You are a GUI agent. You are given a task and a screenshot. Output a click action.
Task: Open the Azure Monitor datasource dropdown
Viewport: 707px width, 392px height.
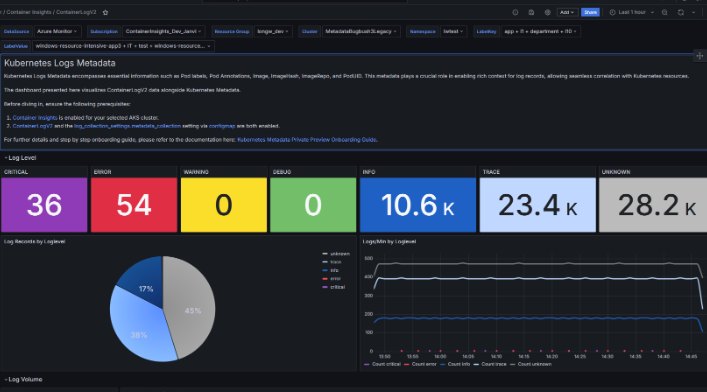tap(57, 32)
